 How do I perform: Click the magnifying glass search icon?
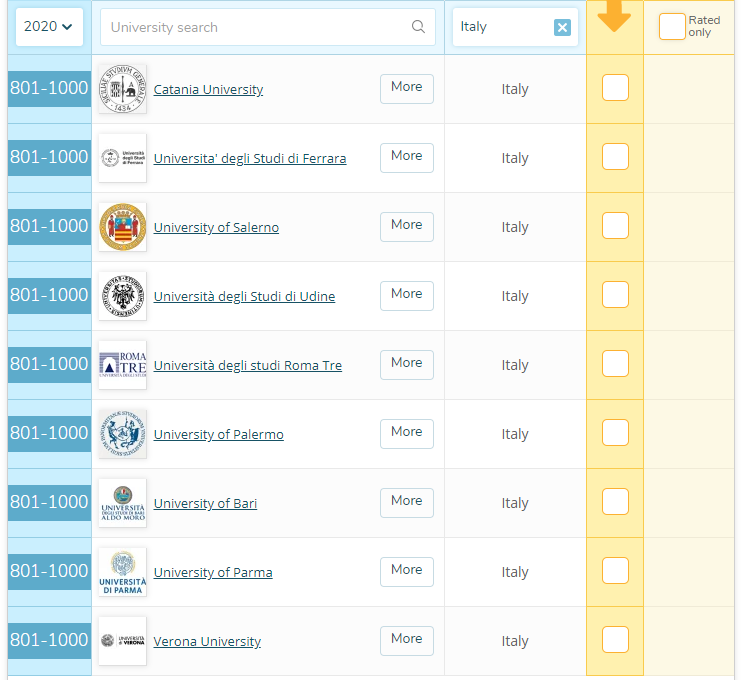pyautogui.click(x=418, y=26)
